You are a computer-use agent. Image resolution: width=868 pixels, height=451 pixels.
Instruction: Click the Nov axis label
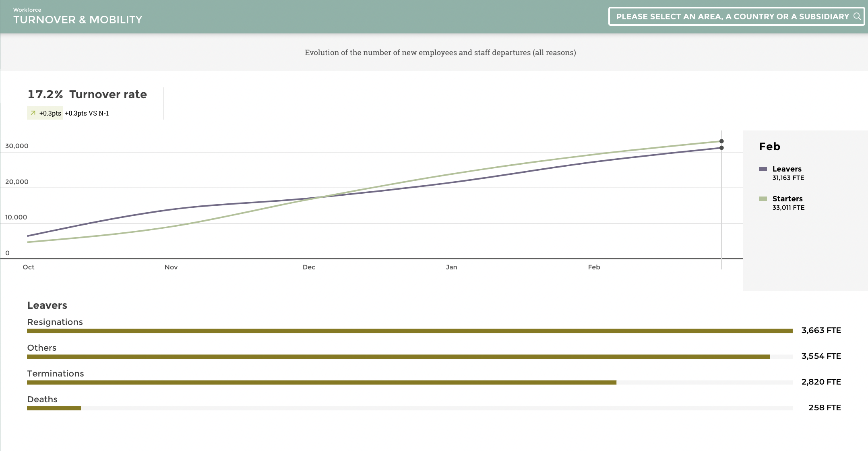point(171,267)
